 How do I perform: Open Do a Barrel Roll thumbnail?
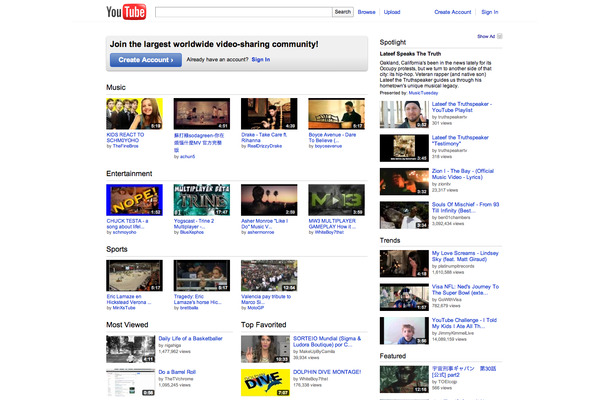pyautogui.click(x=130, y=382)
